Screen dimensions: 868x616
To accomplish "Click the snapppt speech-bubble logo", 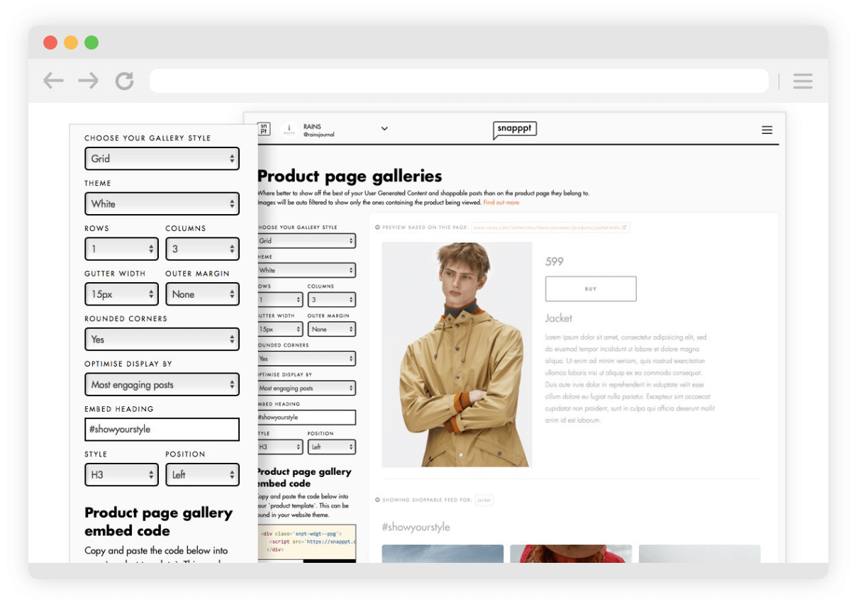I will point(515,130).
